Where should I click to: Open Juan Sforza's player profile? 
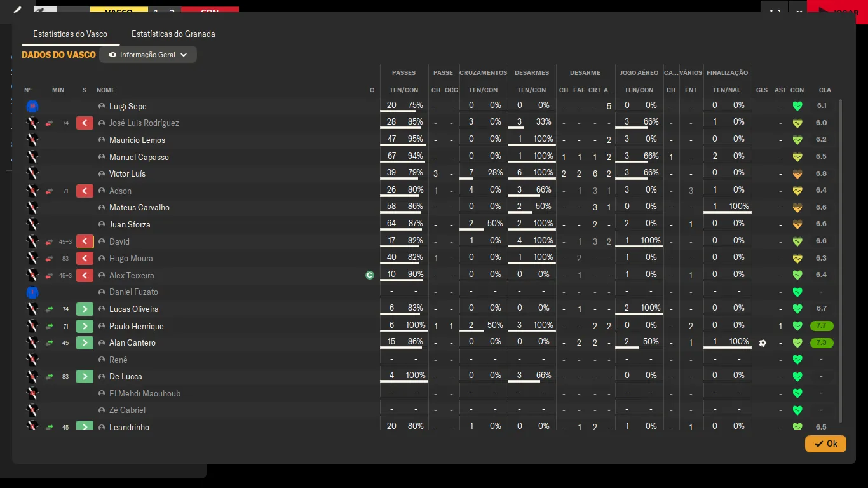coord(130,224)
